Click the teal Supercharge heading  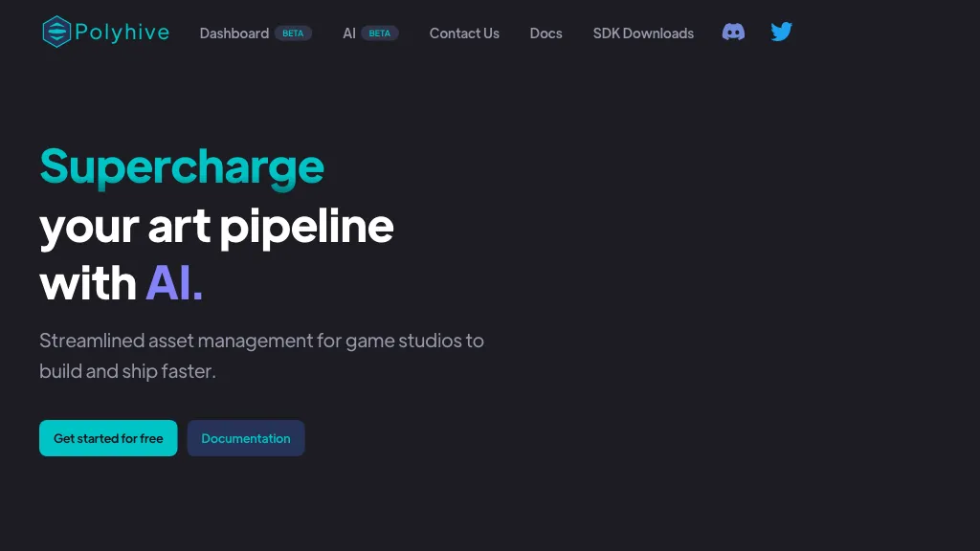pos(182,167)
